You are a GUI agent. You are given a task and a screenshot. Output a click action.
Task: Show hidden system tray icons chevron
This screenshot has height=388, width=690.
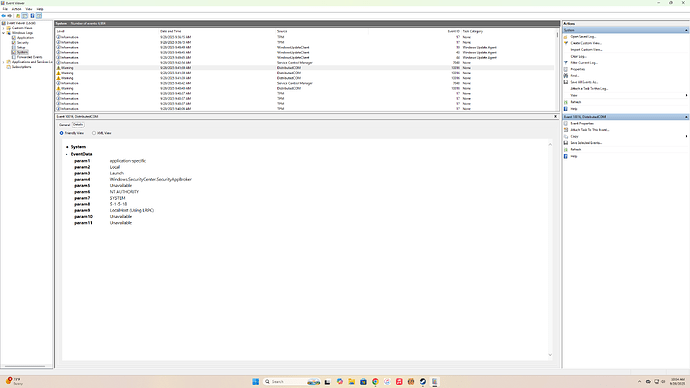point(639,381)
